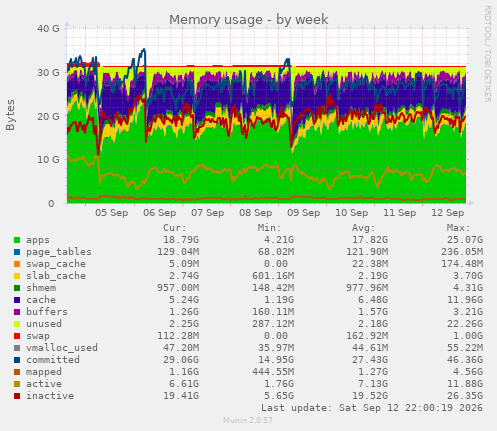Screen dimensions: 497x431
Task: Click the dark green shmem legend swatch
Action: (17, 288)
